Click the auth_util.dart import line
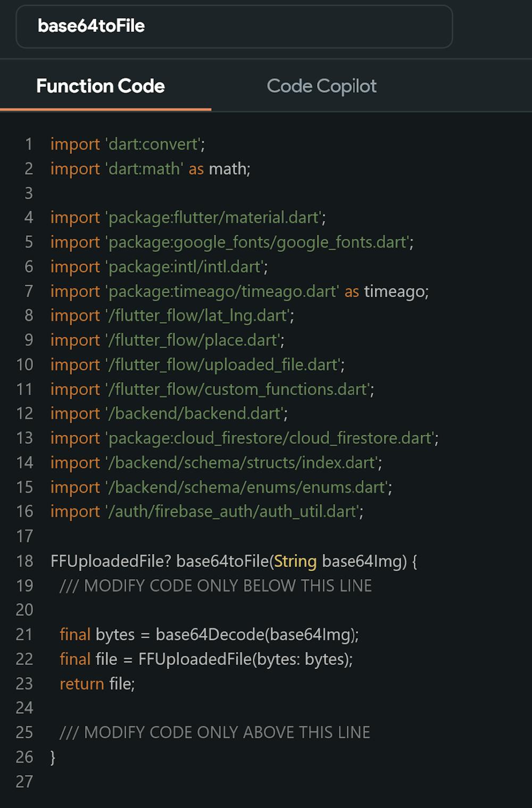This screenshot has width=532, height=808. tap(206, 512)
